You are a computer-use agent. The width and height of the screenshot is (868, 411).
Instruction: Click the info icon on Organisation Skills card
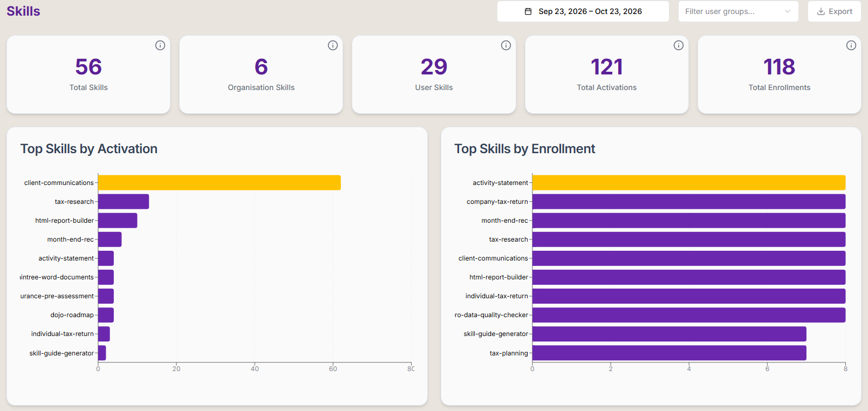[x=333, y=45]
